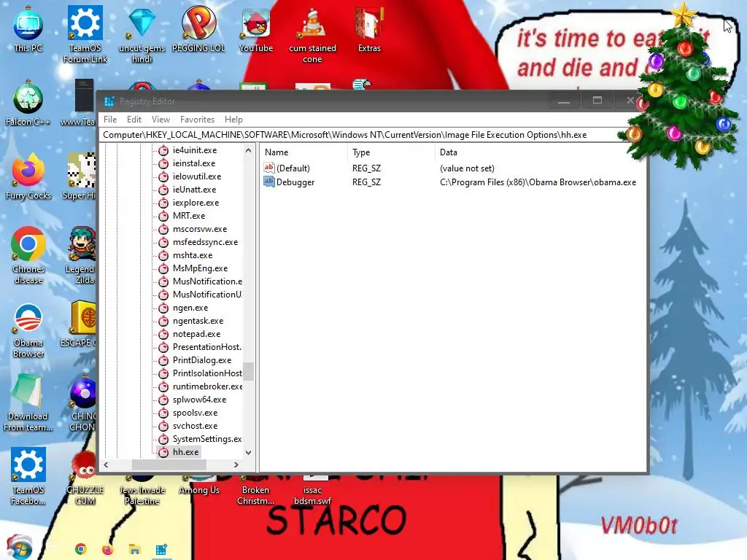
Task: Open the Among Us desktop icon
Action: [x=199, y=486]
